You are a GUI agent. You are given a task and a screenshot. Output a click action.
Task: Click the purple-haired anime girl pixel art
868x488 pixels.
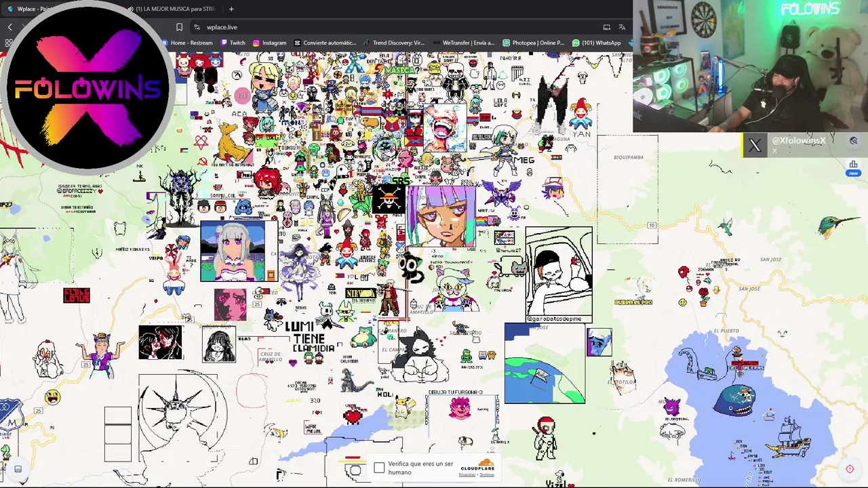click(441, 218)
